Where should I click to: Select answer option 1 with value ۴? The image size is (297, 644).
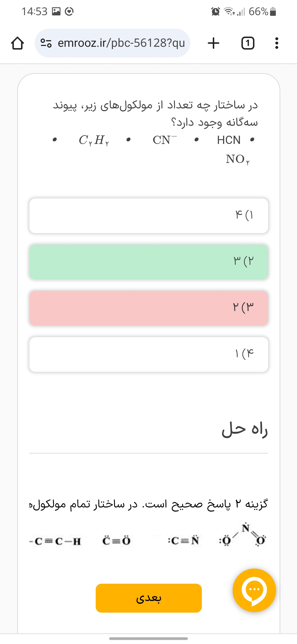click(x=148, y=215)
